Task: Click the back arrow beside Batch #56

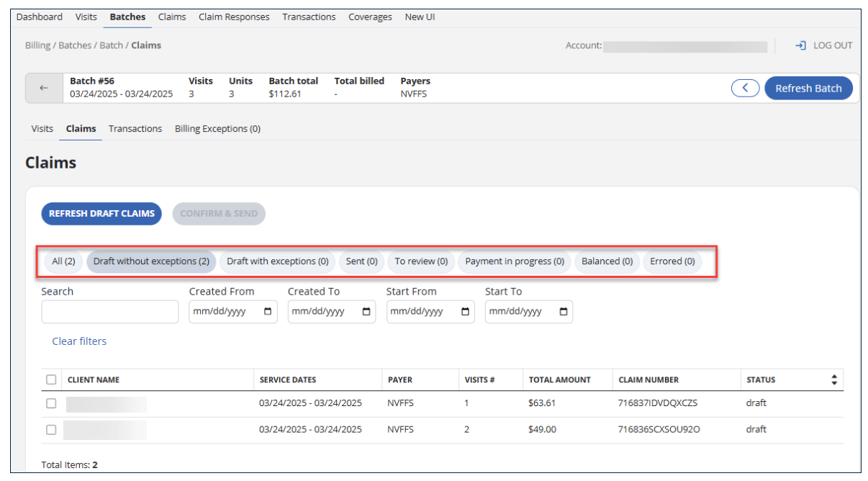Action: click(44, 88)
